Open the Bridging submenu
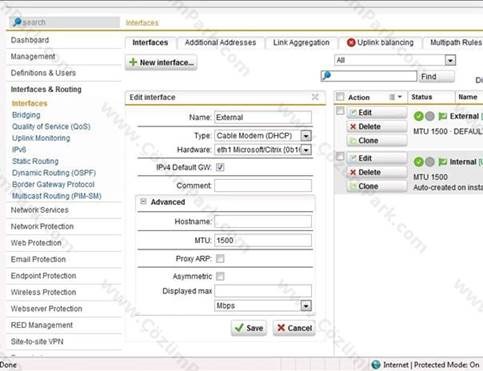This screenshot has height=371, width=483. pyautogui.click(x=26, y=115)
